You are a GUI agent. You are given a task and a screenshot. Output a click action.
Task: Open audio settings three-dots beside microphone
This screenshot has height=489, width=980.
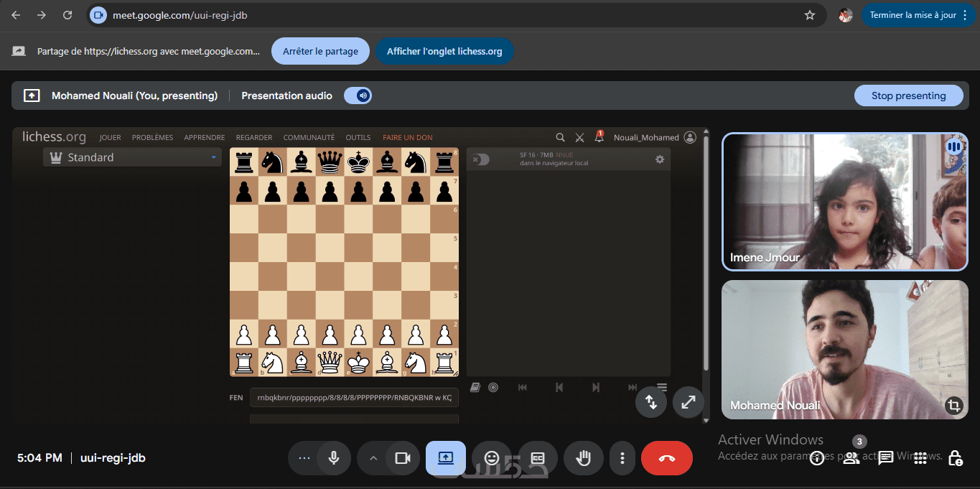pos(304,458)
